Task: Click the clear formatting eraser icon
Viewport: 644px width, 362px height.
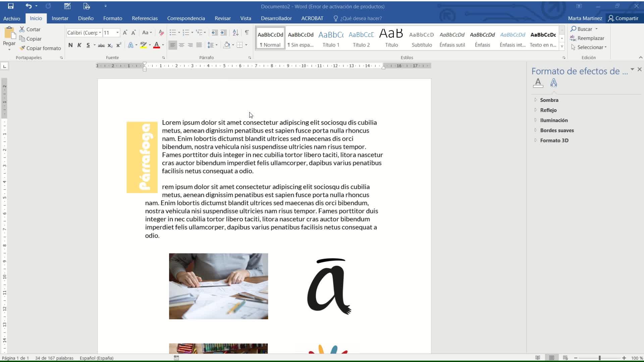Action: point(161,33)
